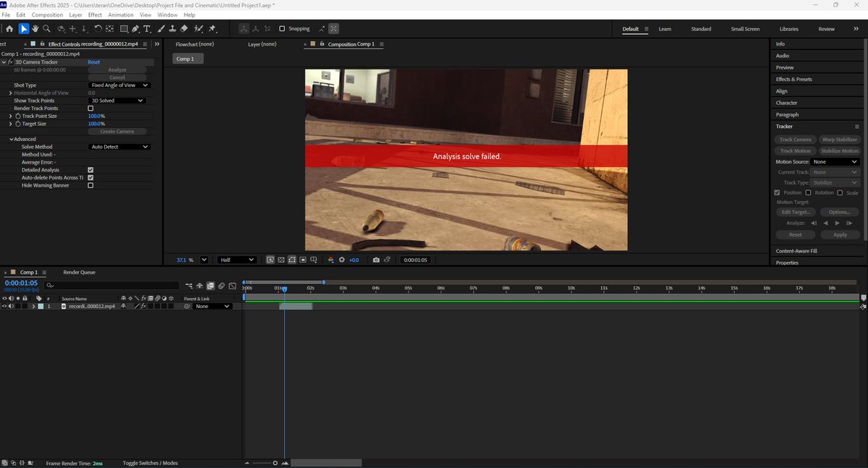Select the Roto Brush tool
The width and height of the screenshot is (868, 468).
point(198,29)
